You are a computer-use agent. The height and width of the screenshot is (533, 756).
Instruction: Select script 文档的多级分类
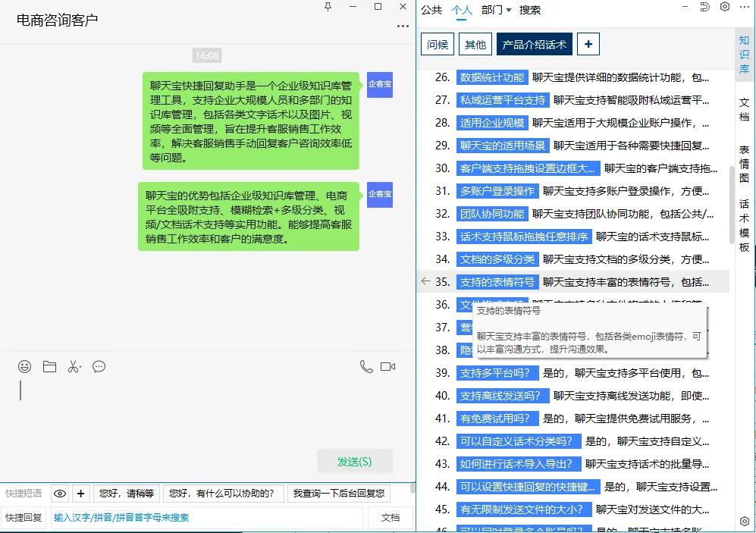point(497,259)
